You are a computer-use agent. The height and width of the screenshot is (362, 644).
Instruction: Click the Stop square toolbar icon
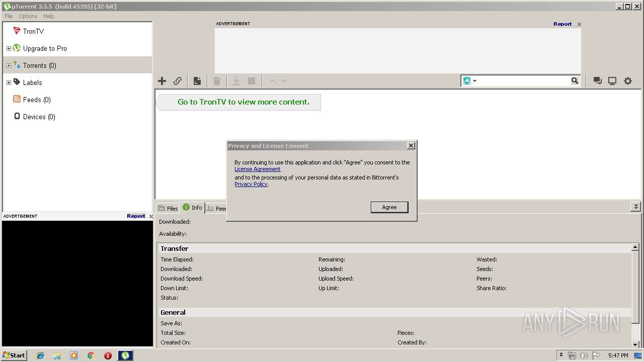click(x=252, y=81)
